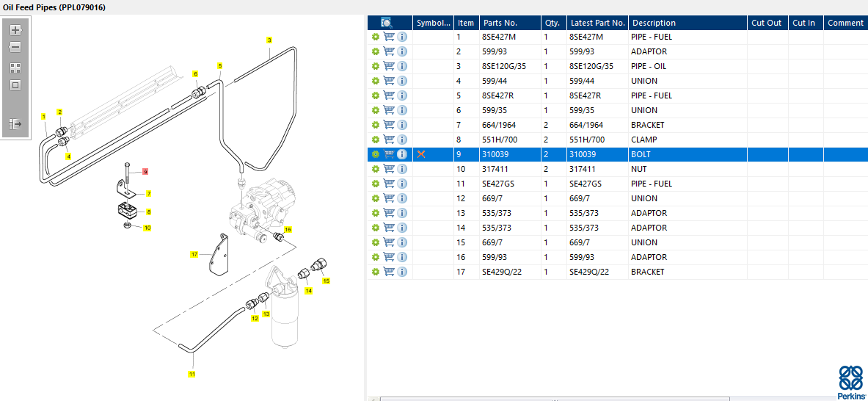Click the horizontal scrollbar below parts table
Screen dimensions: 868x401
click(x=555, y=399)
